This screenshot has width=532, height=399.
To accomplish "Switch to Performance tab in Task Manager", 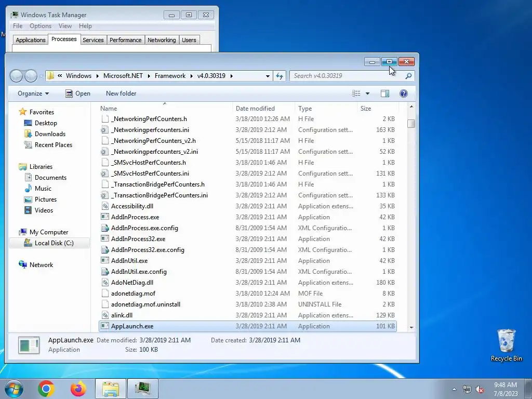I will [x=125, y=40].
